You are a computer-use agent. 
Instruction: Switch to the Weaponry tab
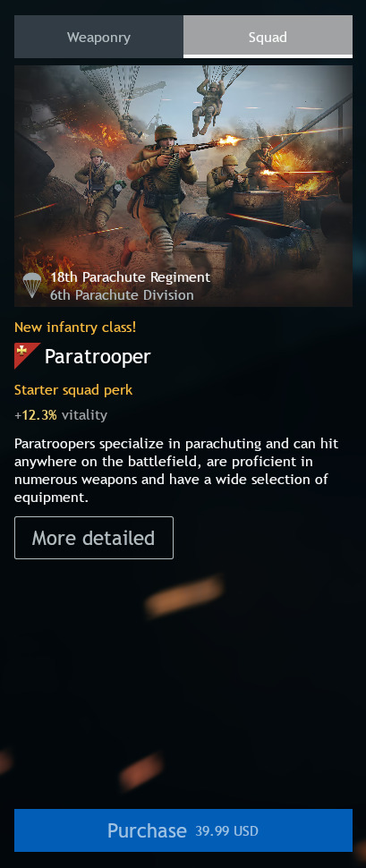coord(98,37)
